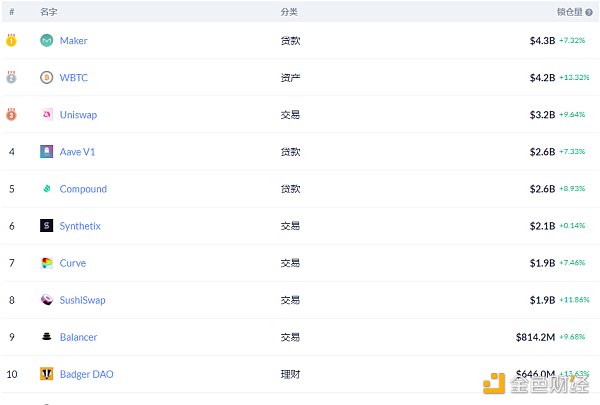Image resolution: width=600 pixels, height=405 pixels.
Task: Open the SushiSwap project link
Action: pos(82,300)
